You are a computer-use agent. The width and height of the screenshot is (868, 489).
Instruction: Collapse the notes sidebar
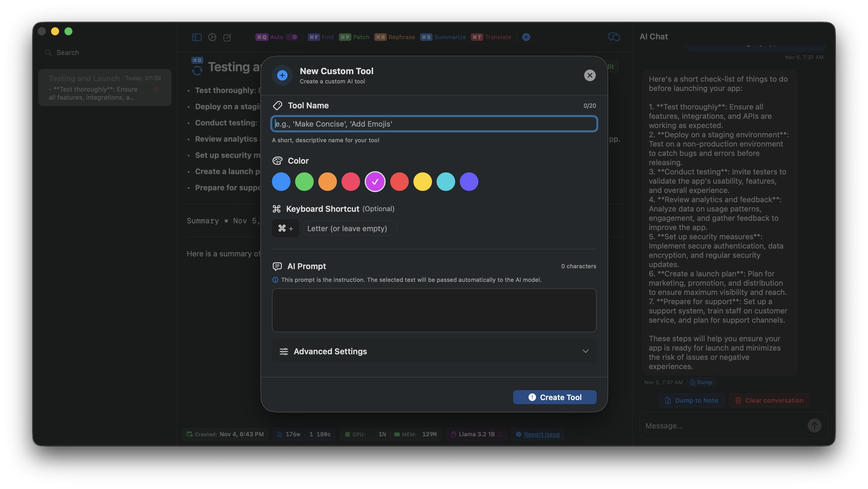[x=197, y=37]
